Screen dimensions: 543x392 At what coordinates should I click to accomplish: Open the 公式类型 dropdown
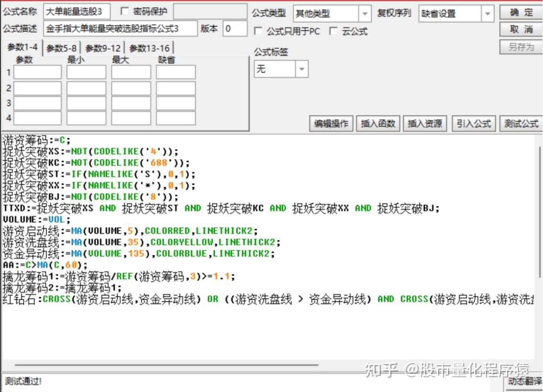365,14
